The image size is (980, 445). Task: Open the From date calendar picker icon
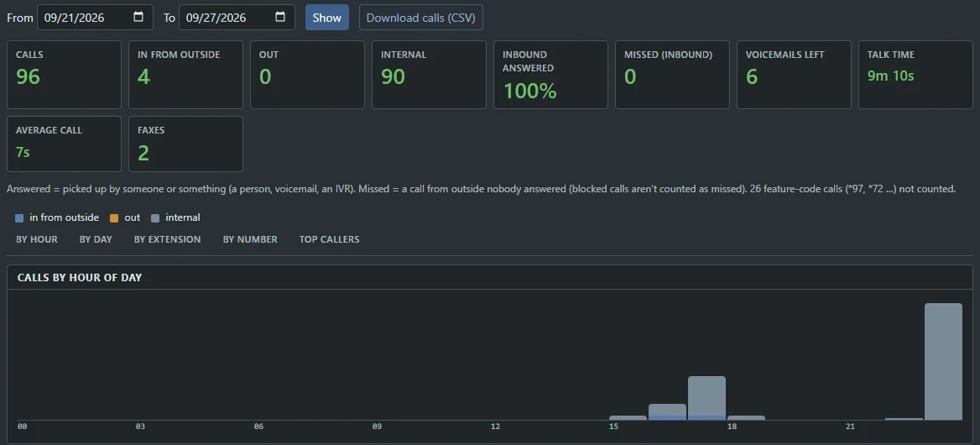tap(138, 17)
